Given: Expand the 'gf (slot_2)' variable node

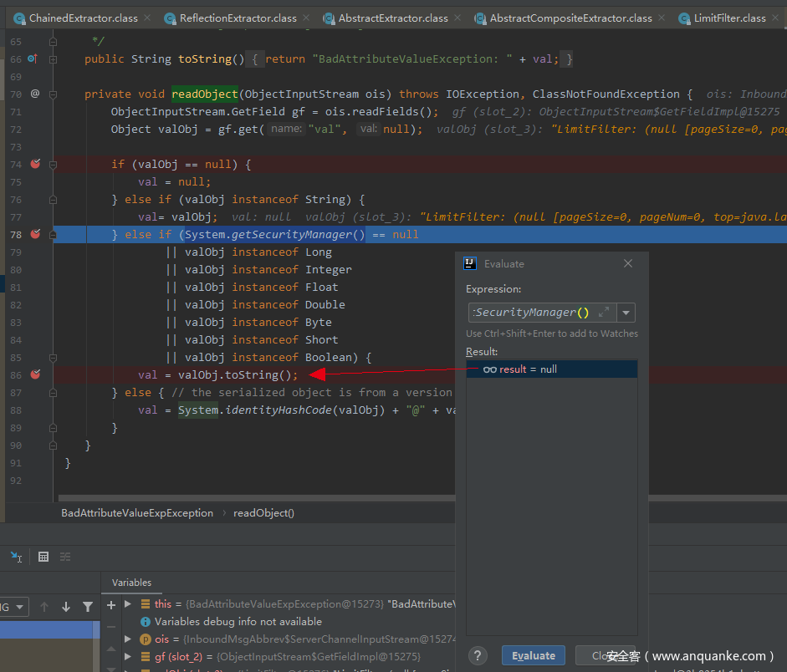Looking at the screenshot, I should coord(128,657).
